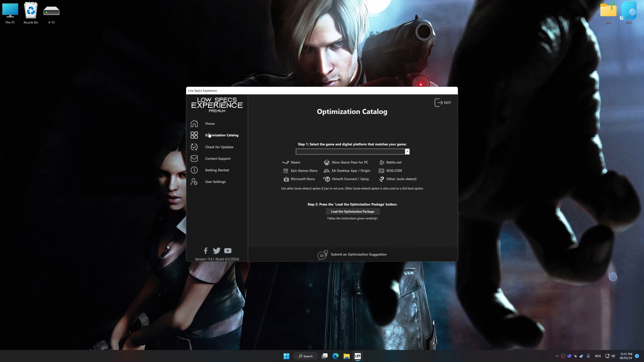The image size is (644, 362).
Task: Click the LSE app taskbar icon
Action: 358,356
